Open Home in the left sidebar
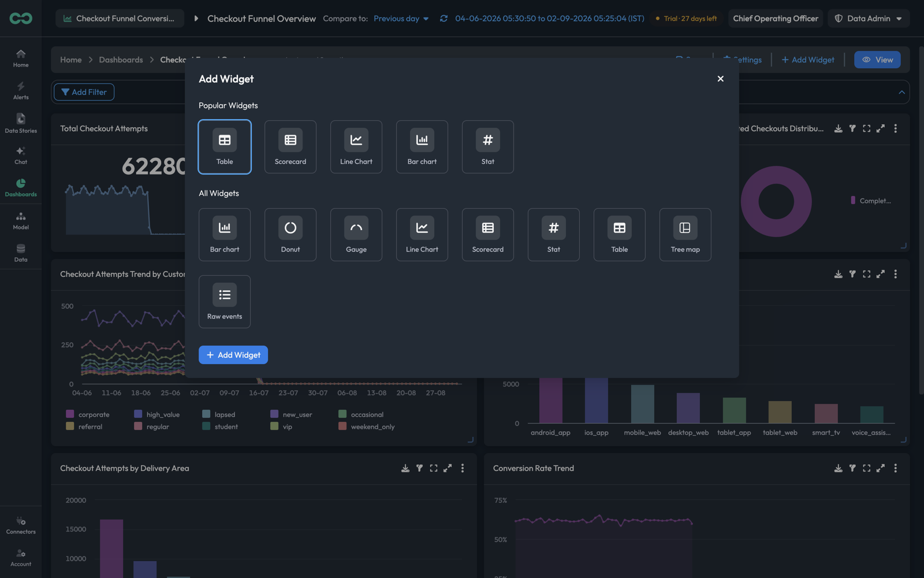 point(21,58)
